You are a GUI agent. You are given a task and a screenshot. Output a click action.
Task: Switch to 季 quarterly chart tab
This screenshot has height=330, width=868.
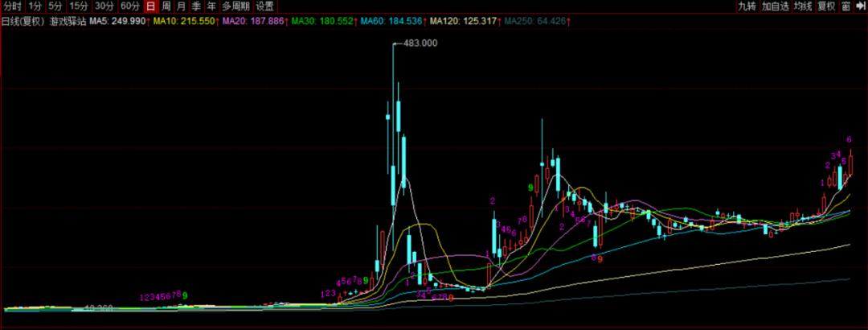coord(196,6)
